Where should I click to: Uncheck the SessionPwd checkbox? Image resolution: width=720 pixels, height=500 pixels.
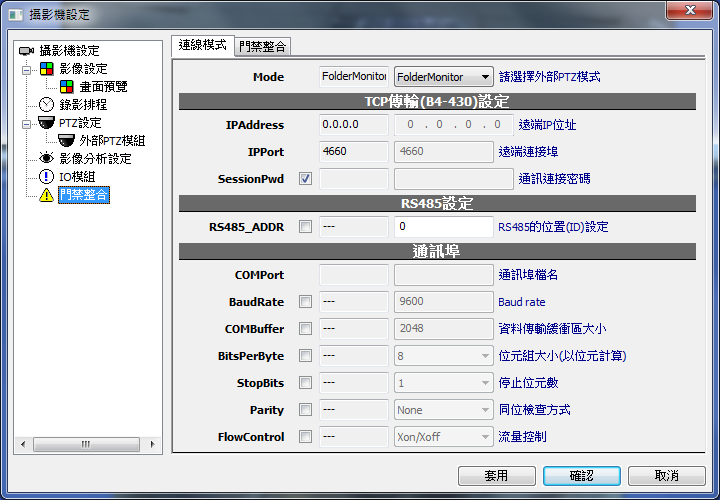[305, 179]
